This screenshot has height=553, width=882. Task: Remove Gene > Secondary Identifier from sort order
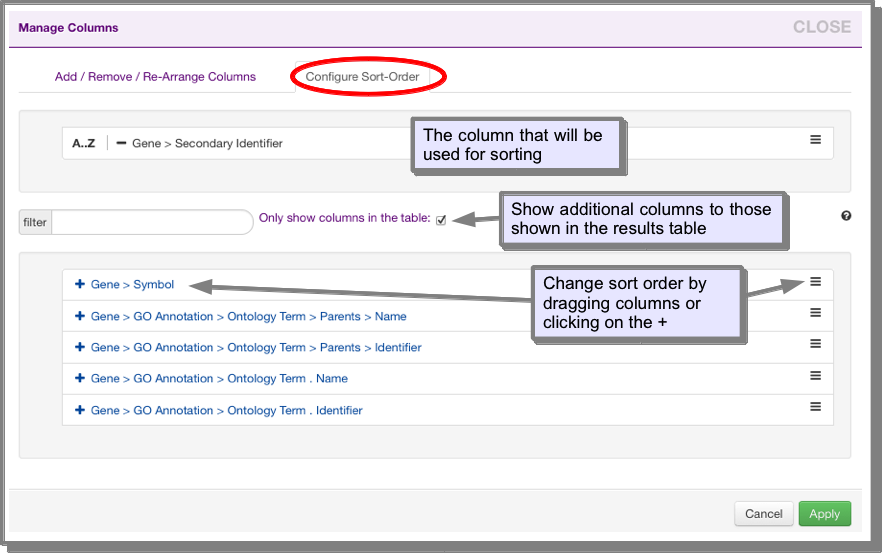121,143
